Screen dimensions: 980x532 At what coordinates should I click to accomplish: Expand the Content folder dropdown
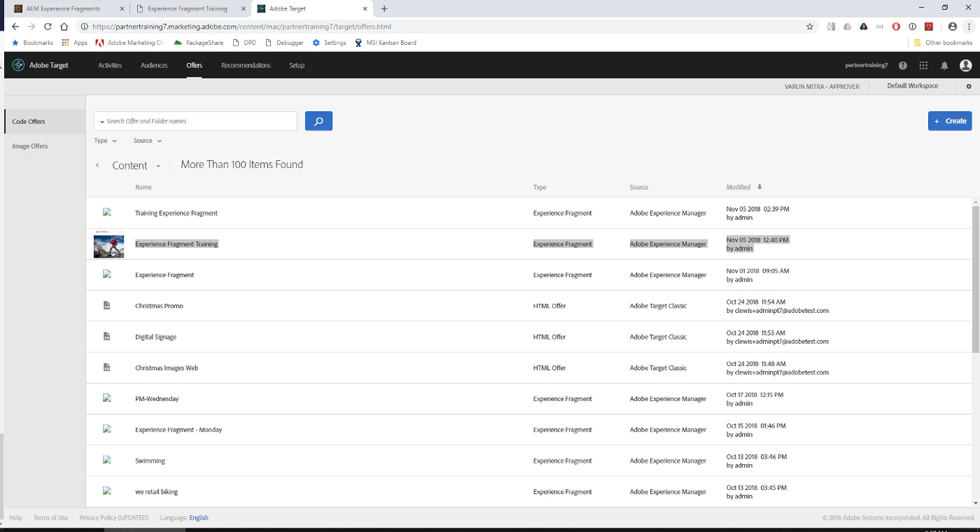coord(159,166)
